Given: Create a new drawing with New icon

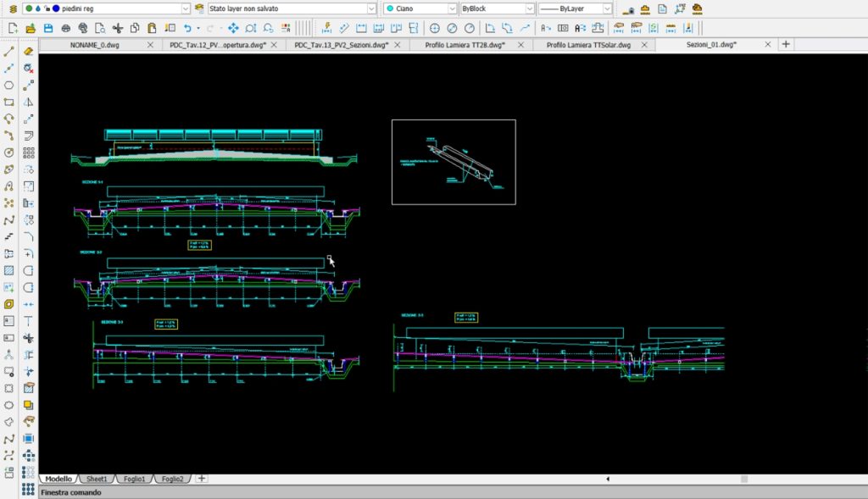Looking at the screenshot, I should click(x=13, y=28).
